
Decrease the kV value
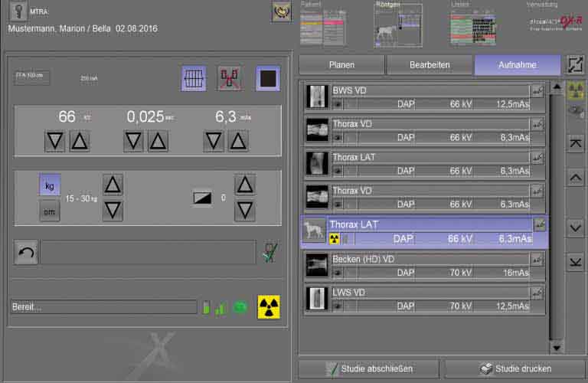[x=55, y=142]
